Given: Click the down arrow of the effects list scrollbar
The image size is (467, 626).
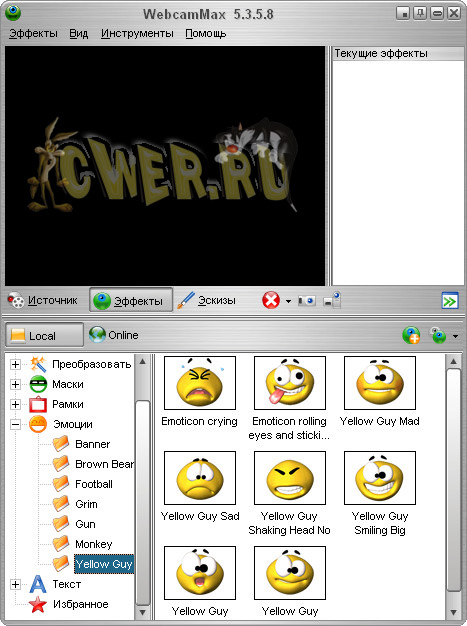Looking at the screenshot, I should pyautogui.click(x=453, y=612).
